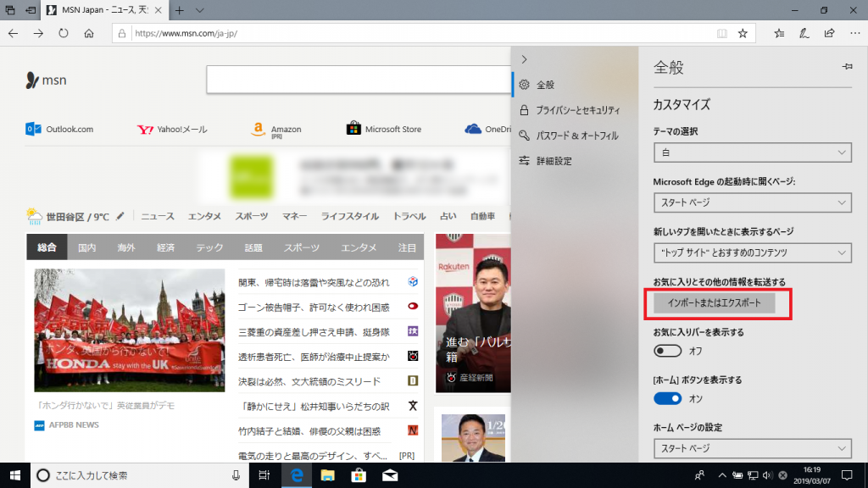Switch to the 国内 news tab
The image size is (868, 488).
tap(90, 247)
